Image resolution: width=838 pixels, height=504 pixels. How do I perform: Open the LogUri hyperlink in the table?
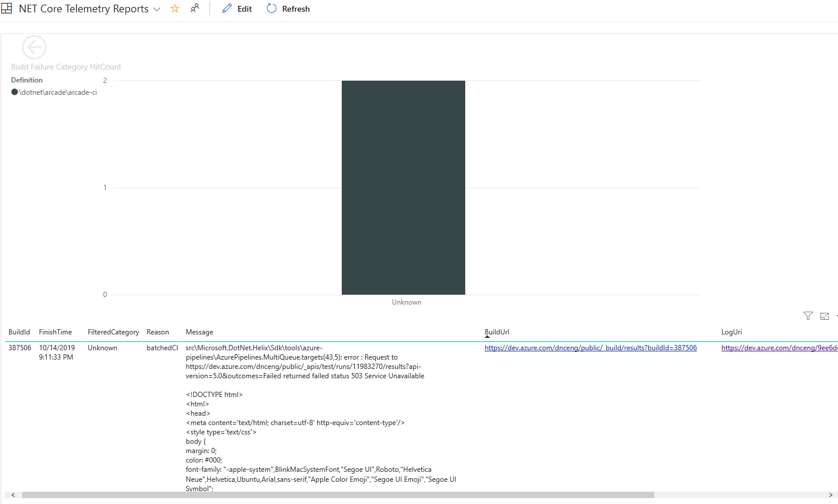[x=778, y=347]
